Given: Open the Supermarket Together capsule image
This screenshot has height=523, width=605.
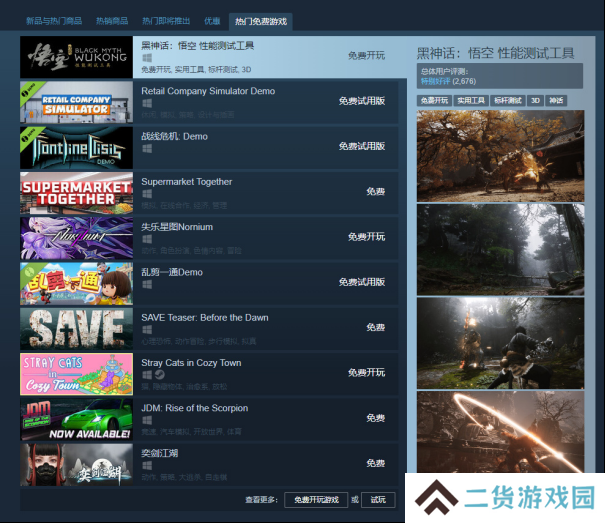Looking at the screenshot, I should [x=76, y=193].
